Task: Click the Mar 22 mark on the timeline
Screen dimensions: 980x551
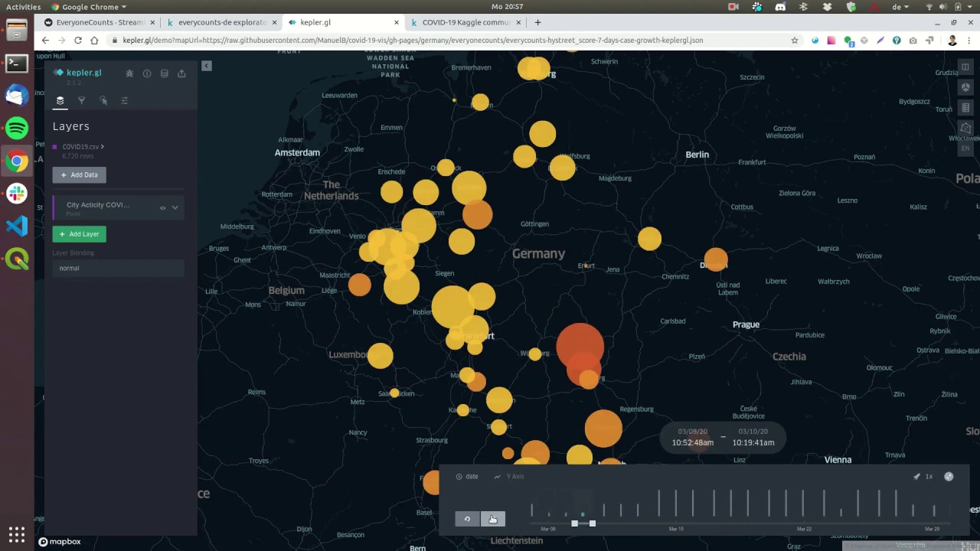Action: click(804, 529)
